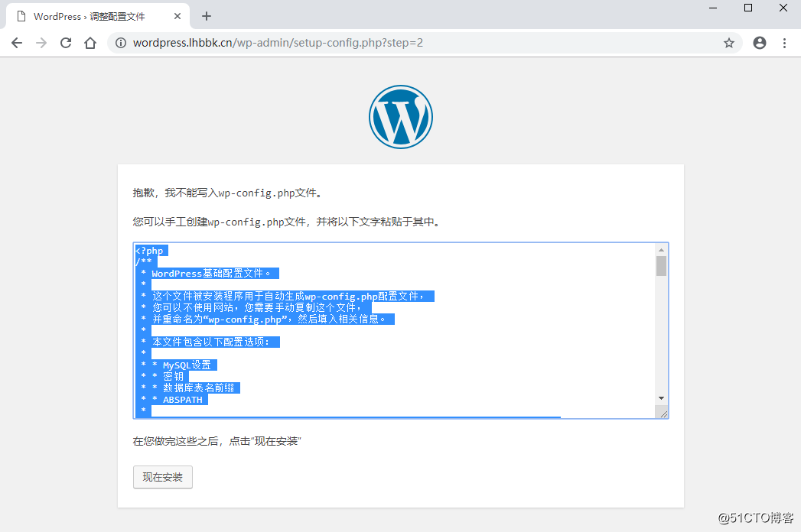Close the WordPress 调整配置文件 tab
This screenshot has width=801, height=532.
[177, 16]
